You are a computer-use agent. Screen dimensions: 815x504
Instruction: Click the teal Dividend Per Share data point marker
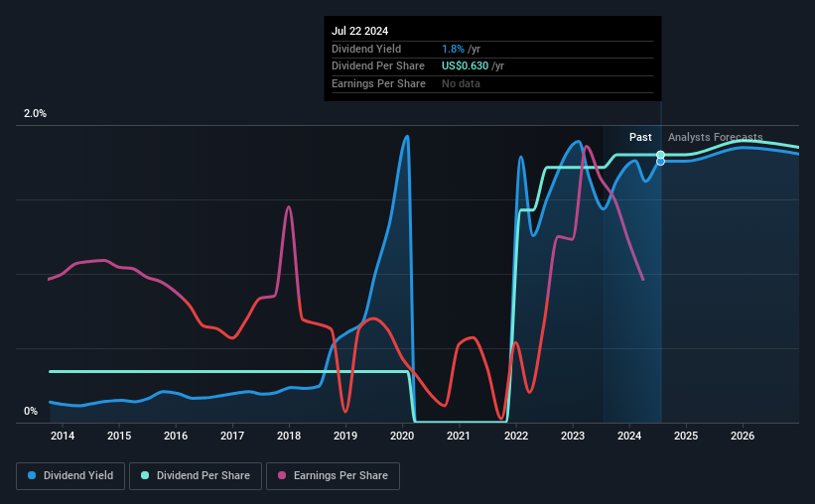(660, 155)
